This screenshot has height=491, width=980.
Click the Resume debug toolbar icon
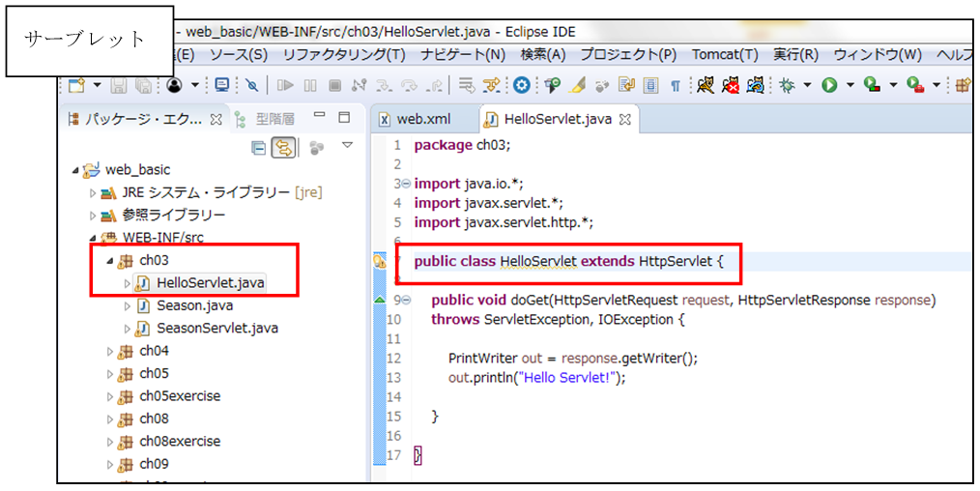point(285,85)
